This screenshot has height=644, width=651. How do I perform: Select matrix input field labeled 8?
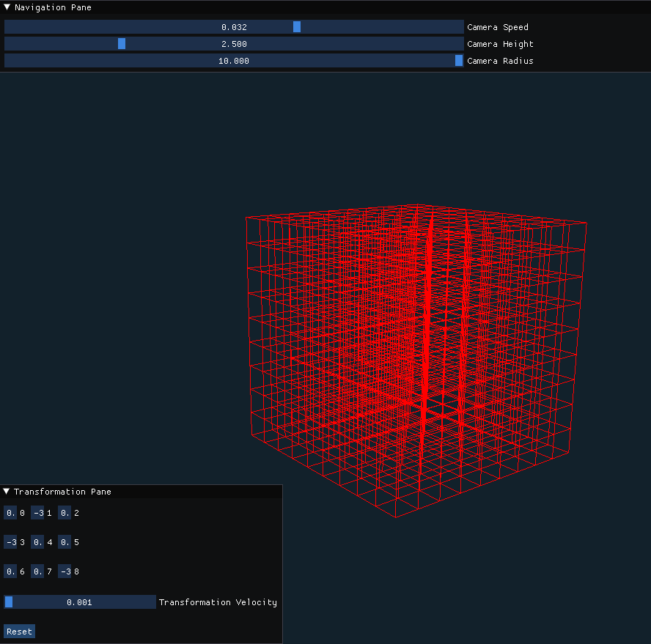point(65,571)
